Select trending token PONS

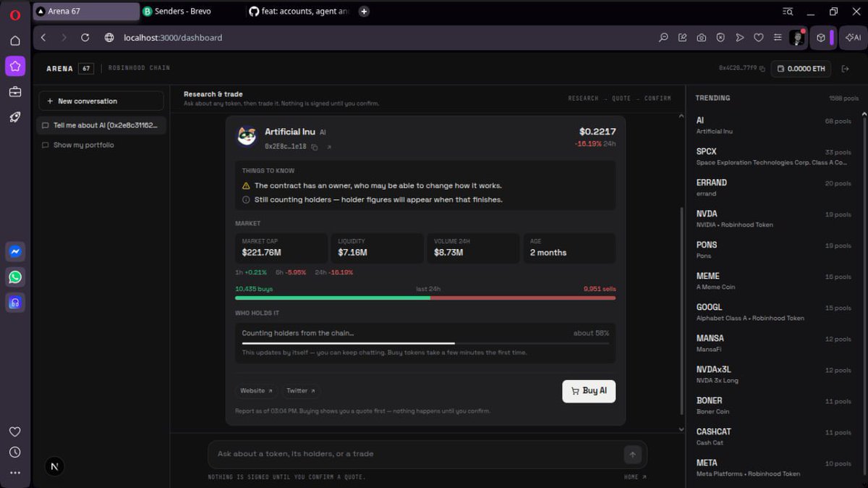tap(774, 250)
